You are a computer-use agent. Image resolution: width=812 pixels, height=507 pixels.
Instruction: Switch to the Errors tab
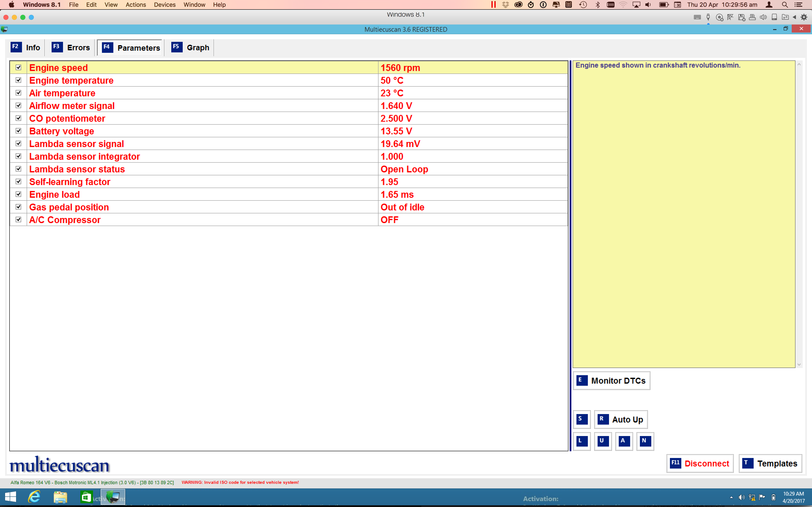[71, 48]
